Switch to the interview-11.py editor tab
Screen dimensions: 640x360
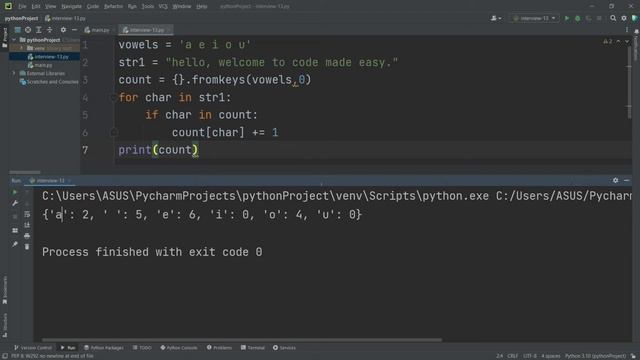coord(146,30)
